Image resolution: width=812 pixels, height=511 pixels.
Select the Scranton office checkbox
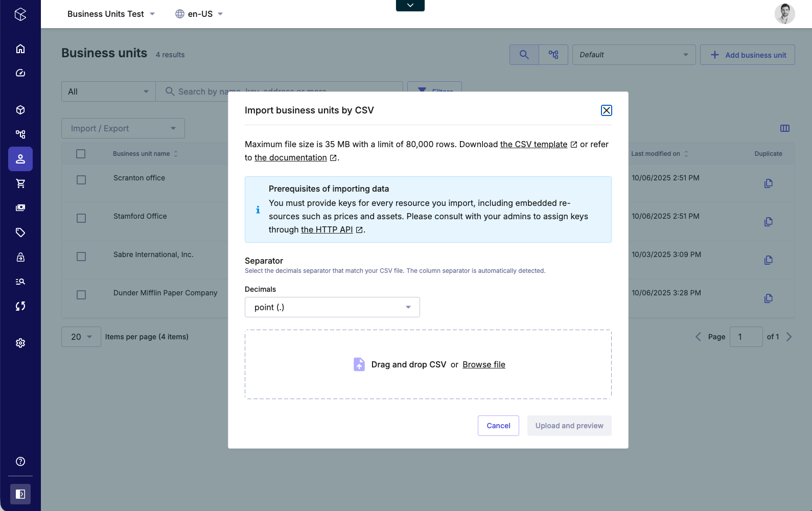pos(81,180)
